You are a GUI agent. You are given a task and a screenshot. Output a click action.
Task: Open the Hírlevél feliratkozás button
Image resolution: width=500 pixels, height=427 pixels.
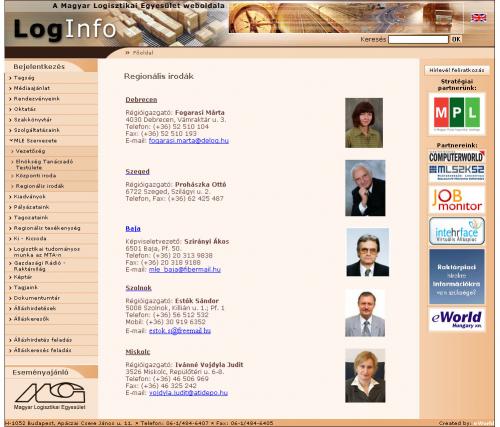[457, 70]
